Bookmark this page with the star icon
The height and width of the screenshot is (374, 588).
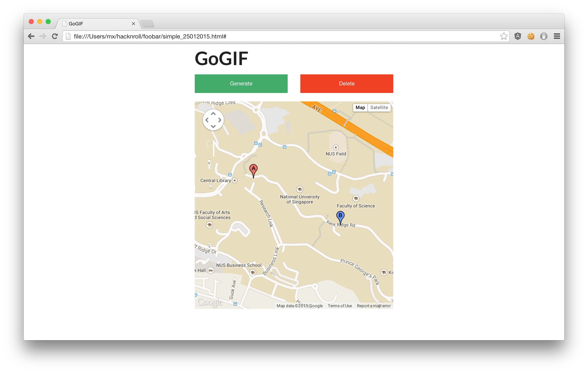503,36
